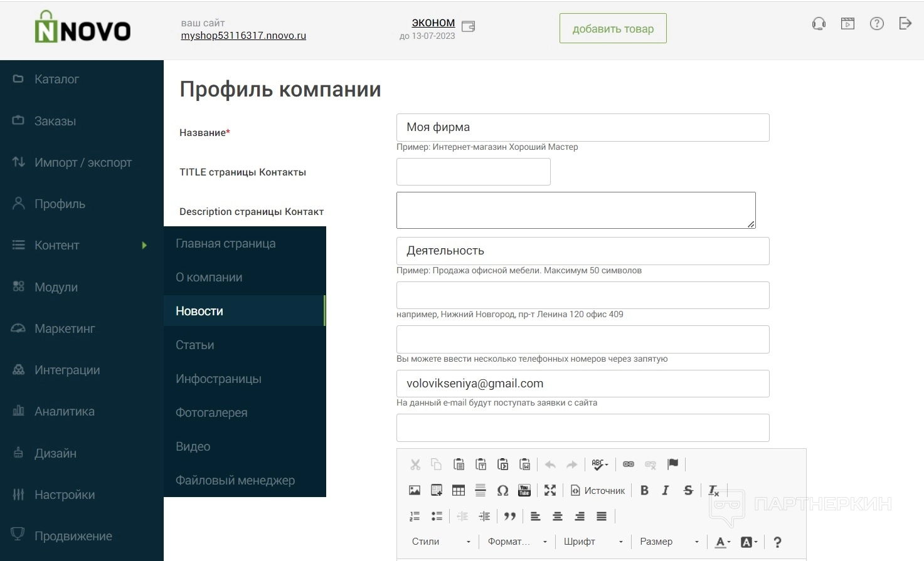Click the block quote icon
The width and height of the screenshot is (924, 561).
(x=510, y=516)
